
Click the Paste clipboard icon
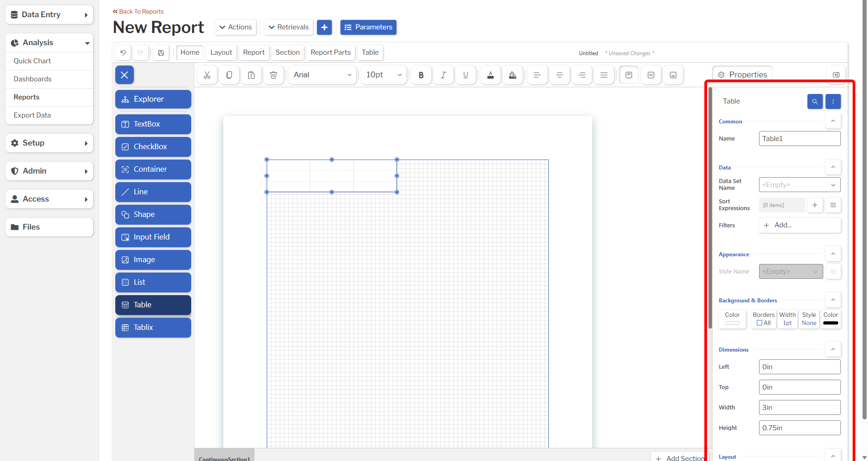[251, 75]
